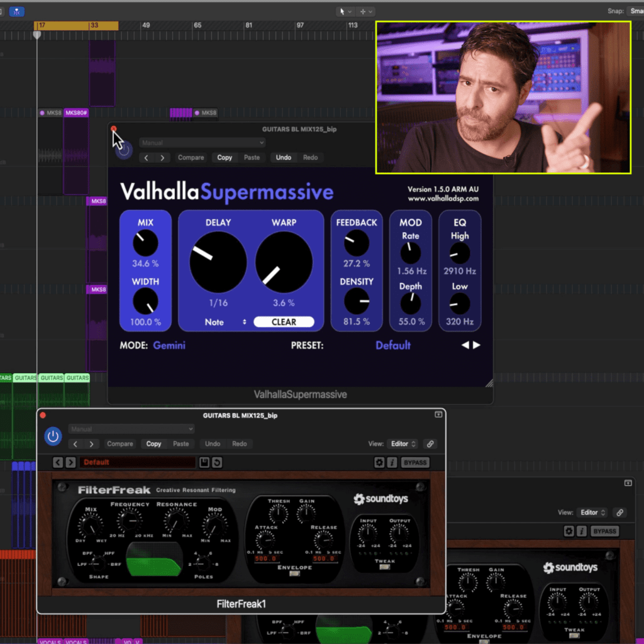Toggle BYPASS on the bottom-right Soundtoys plugin
The width and height of the screenshot is (644, 644).
click(604, 531)
